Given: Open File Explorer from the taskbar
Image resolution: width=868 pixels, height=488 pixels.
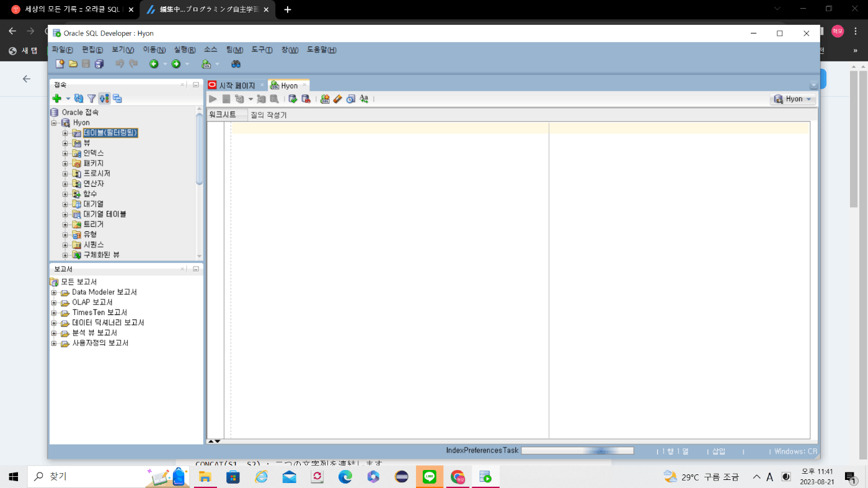Looking at the screenshot, I should [205, 477].
